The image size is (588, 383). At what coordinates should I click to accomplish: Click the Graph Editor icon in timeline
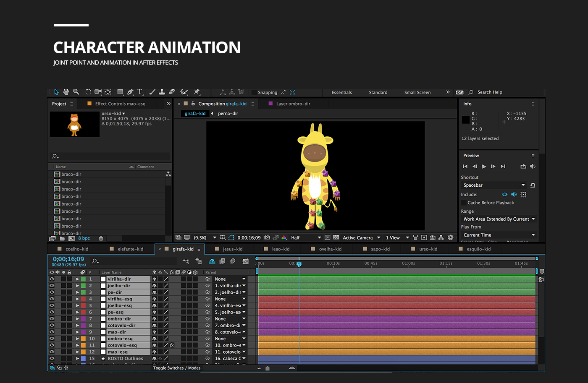246,261
